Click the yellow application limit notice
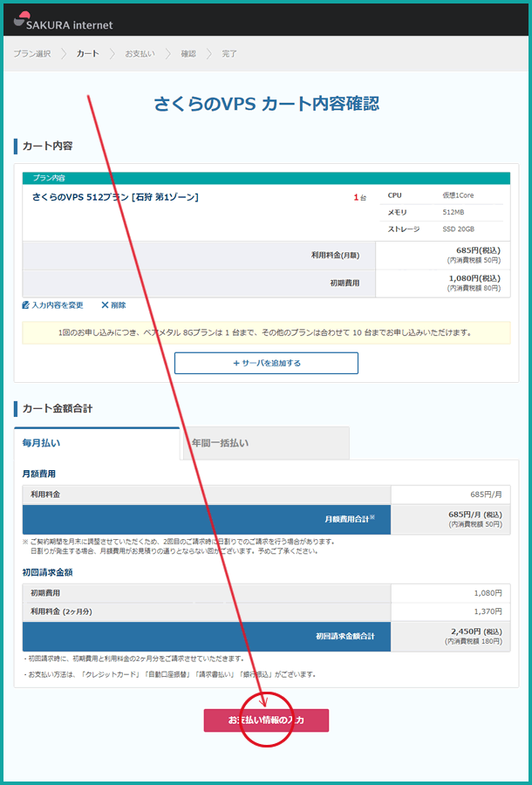 (266, 332)
